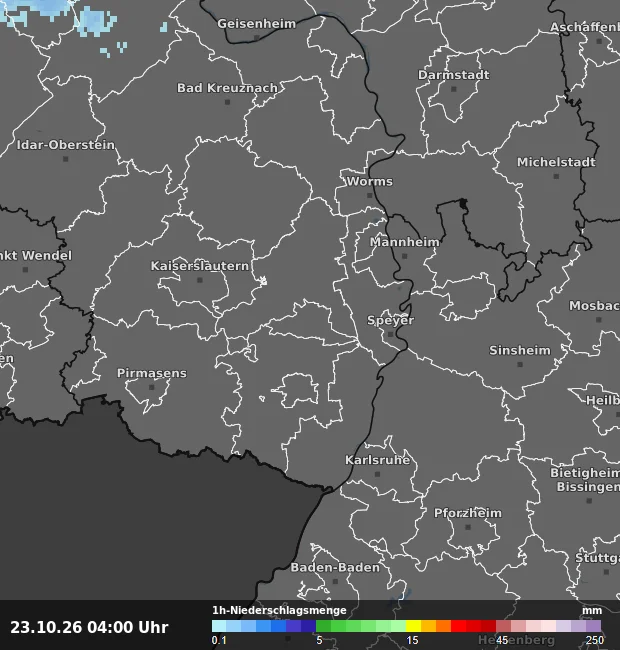Viewport: 620px width, 650px height.
Task: Click the Karlsruhe location marker square
Action: 377,474
